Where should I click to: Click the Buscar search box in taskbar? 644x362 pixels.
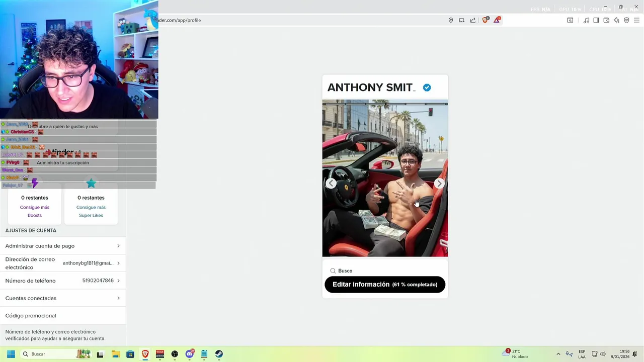coord(55,354)
